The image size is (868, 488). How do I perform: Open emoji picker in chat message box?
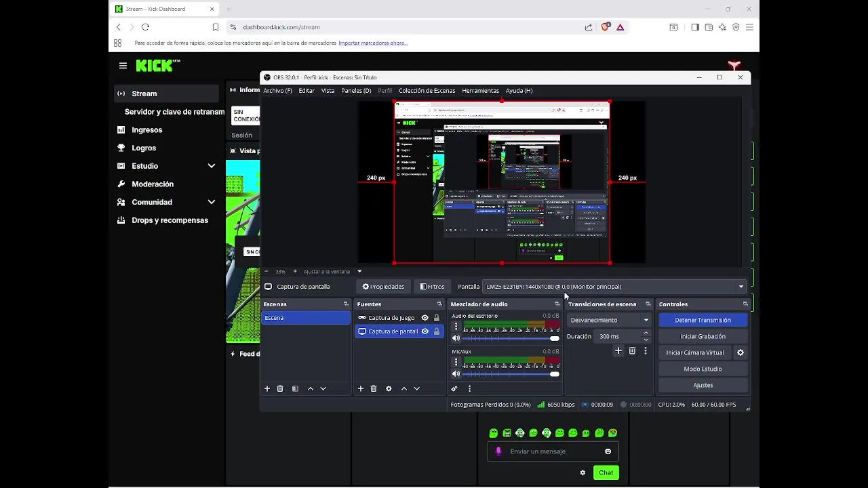[608, 451]
